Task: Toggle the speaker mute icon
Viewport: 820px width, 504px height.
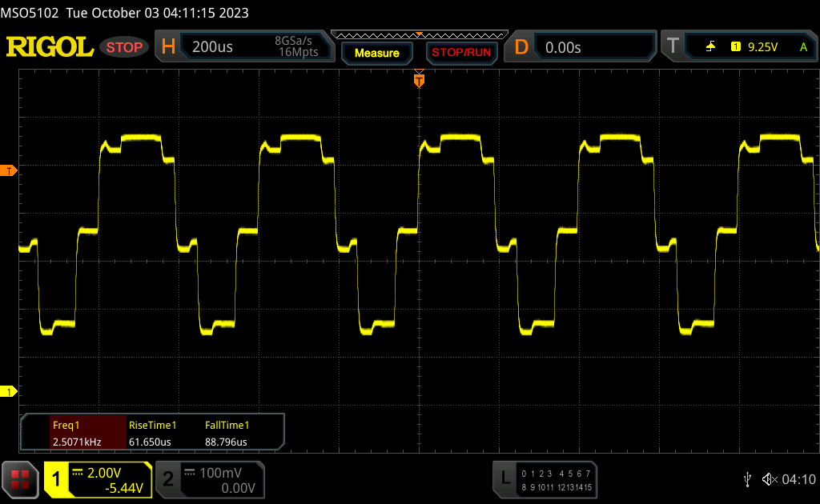Action: tap(769, 479)
